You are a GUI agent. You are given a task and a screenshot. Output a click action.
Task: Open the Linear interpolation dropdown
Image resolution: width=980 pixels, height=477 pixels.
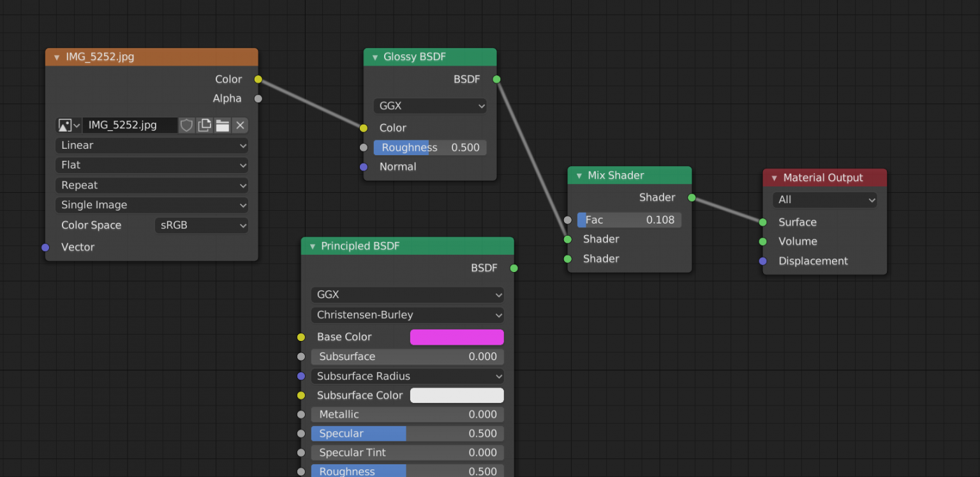click(151, 145)
